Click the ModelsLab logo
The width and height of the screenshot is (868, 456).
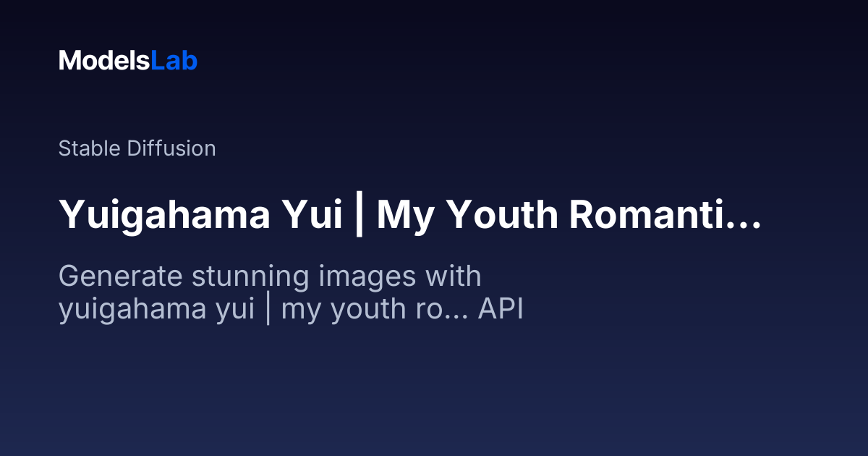(128, 61)
